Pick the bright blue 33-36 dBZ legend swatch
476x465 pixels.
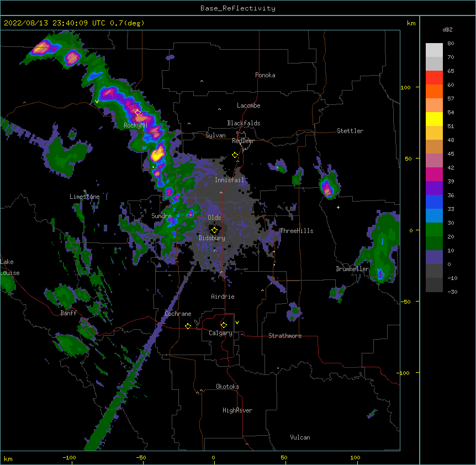pos(434,202)
